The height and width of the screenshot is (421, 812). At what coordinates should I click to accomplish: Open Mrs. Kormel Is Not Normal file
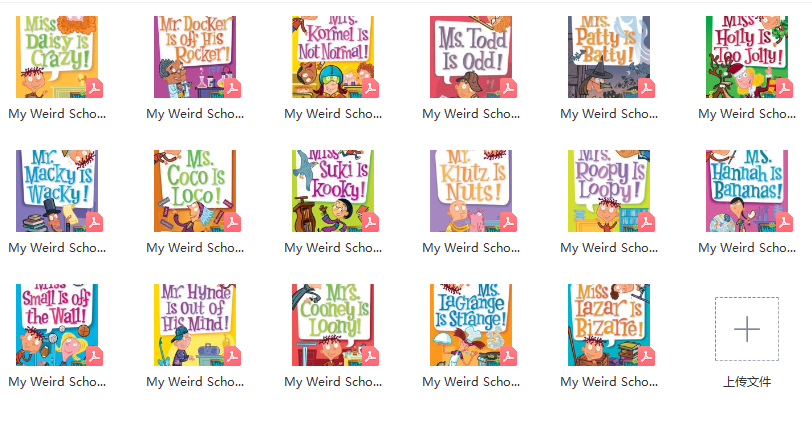click(333, 56)
